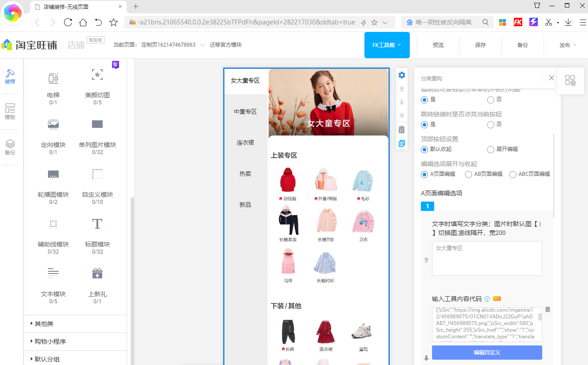The width and height of the screenshot is (588, 365).
Task: Select ABC页面编辑 radio option
Action: tap(512, 174)
